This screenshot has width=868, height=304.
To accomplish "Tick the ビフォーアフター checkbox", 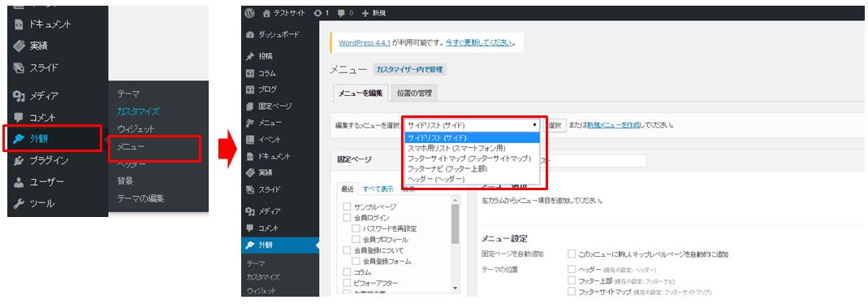I will tap(347, 283).
